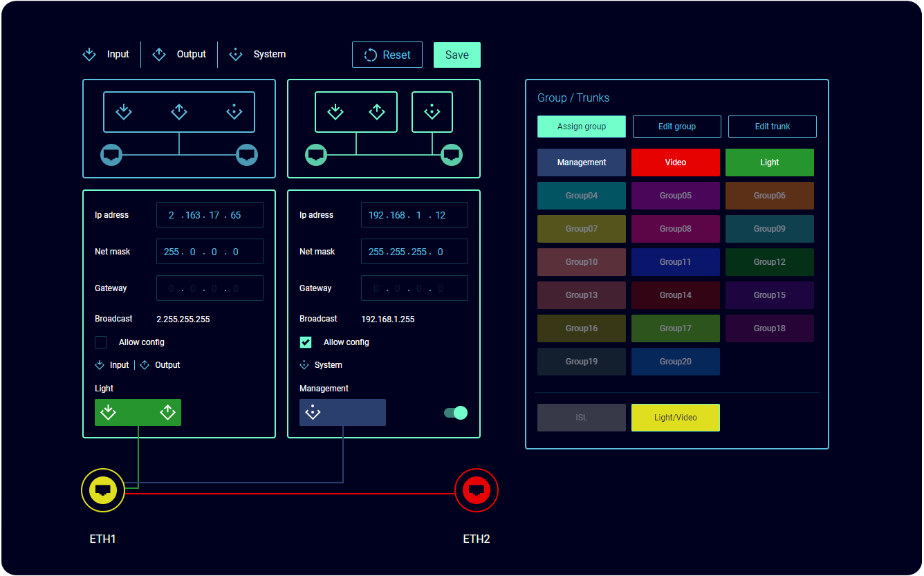This screenshot has height=576, width=924.
Task: Open the Input tab
Action: tap(107, 55)
